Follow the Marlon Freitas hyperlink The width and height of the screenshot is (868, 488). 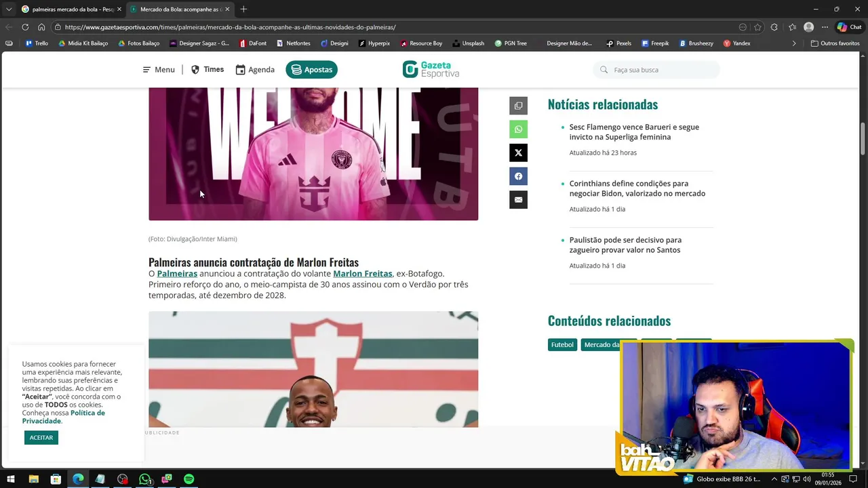coord(363,273)
